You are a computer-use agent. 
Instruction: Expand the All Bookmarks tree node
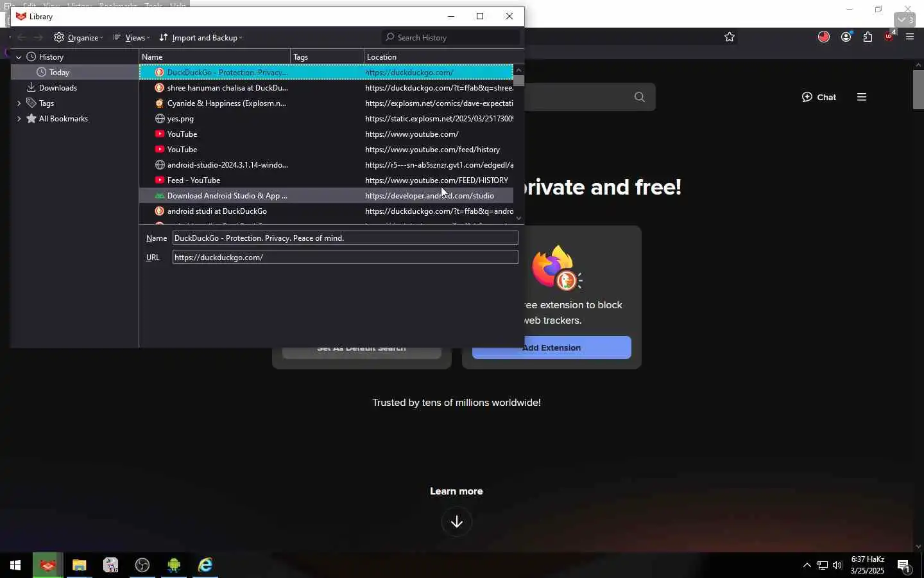point(19,119)
